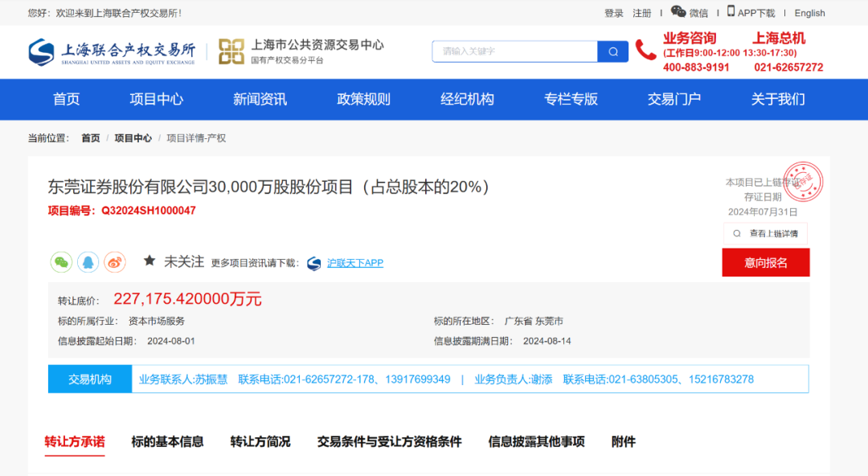Click the WeChat share icon

pyautogui.click(x=62, y=262)
